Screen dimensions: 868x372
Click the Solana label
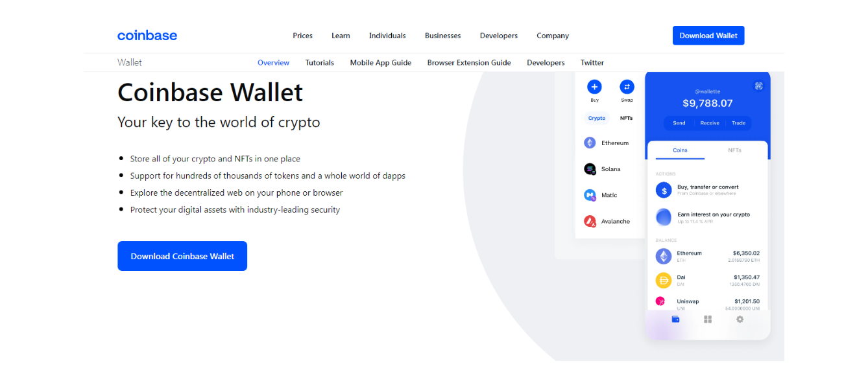click(x=611, y=169)
